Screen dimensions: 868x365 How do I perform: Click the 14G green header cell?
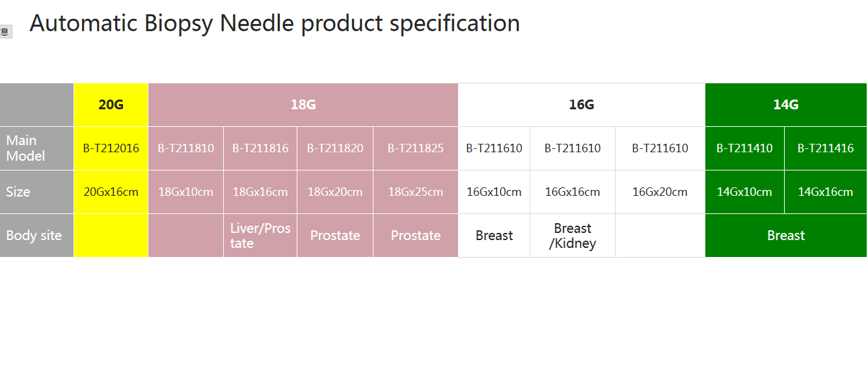pos(786,105)
